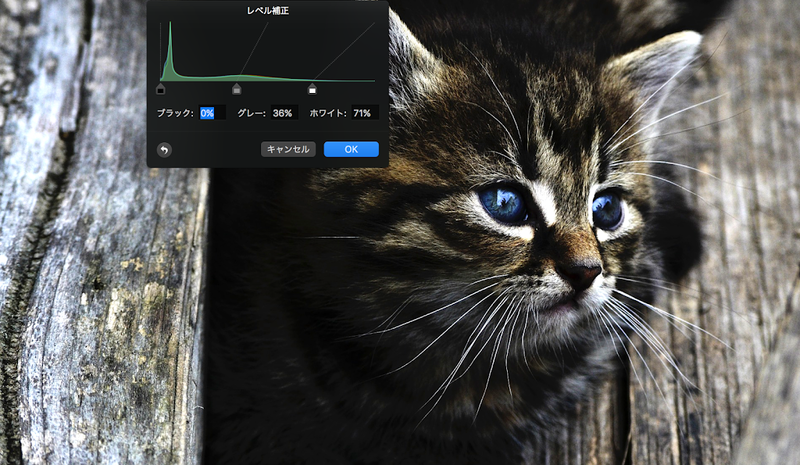
Task: Click the グレー 36% input field
Action: (x=284, y=113)
